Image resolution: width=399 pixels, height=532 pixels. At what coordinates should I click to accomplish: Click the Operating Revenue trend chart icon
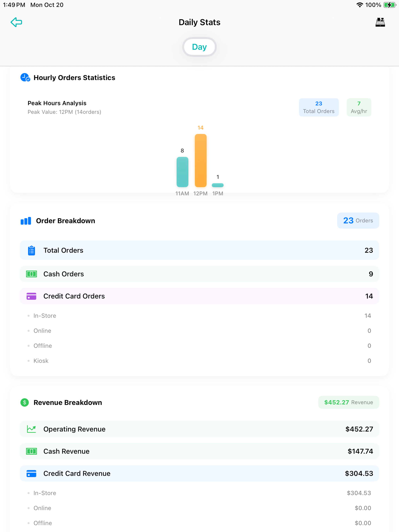pyautogui.click(x=32, y=429)
